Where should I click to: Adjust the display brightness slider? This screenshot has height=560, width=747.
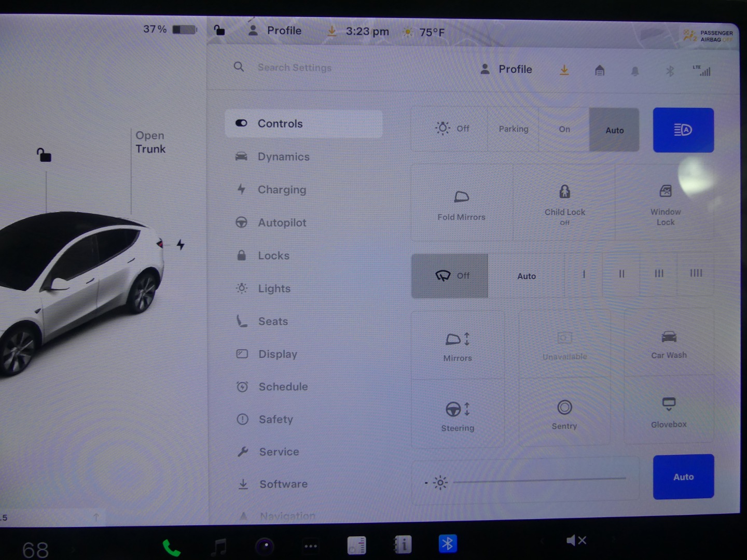click(539, 480)
